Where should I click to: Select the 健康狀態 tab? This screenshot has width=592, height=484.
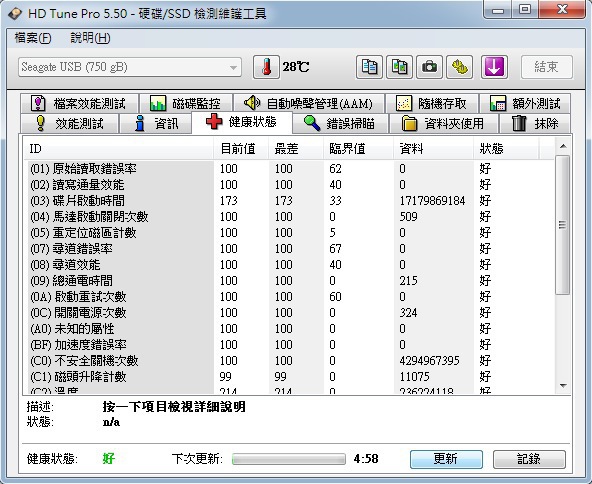click(x=242, y=122)
